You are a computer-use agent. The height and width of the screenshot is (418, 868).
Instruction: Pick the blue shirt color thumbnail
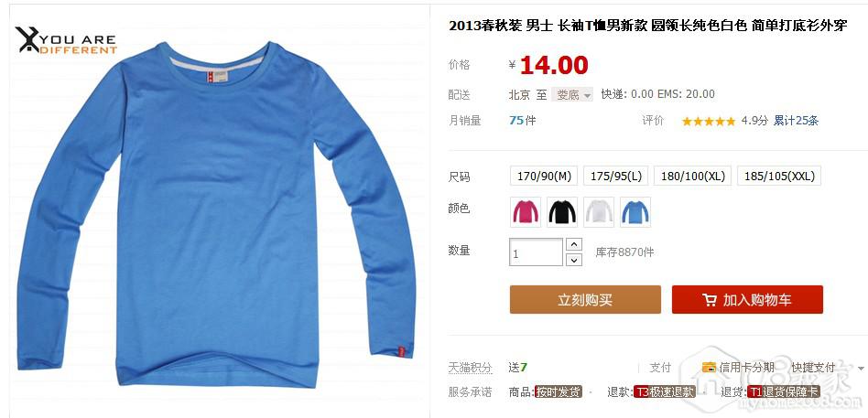(635, 212)
